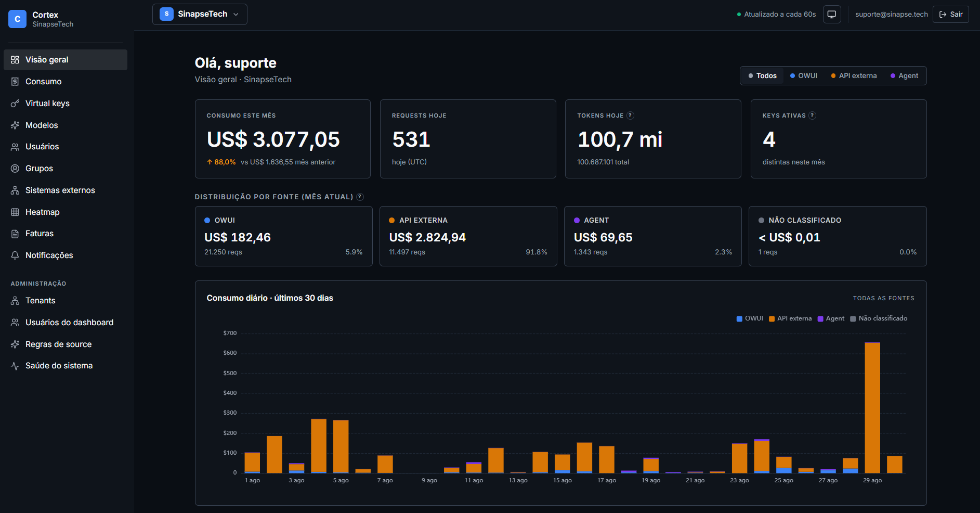Select the Agent source filter
The image size is (980, 513).
point(905,76)
